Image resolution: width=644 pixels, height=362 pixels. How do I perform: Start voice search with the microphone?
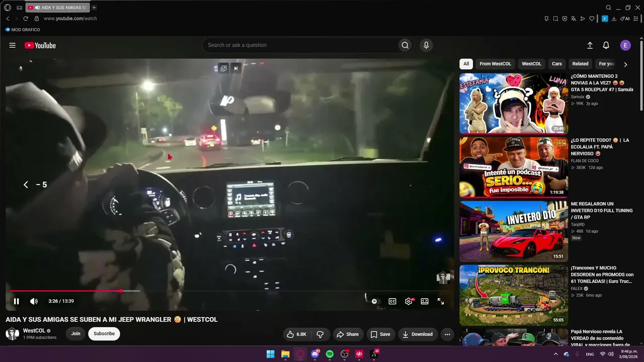click(x=426, y=45)
